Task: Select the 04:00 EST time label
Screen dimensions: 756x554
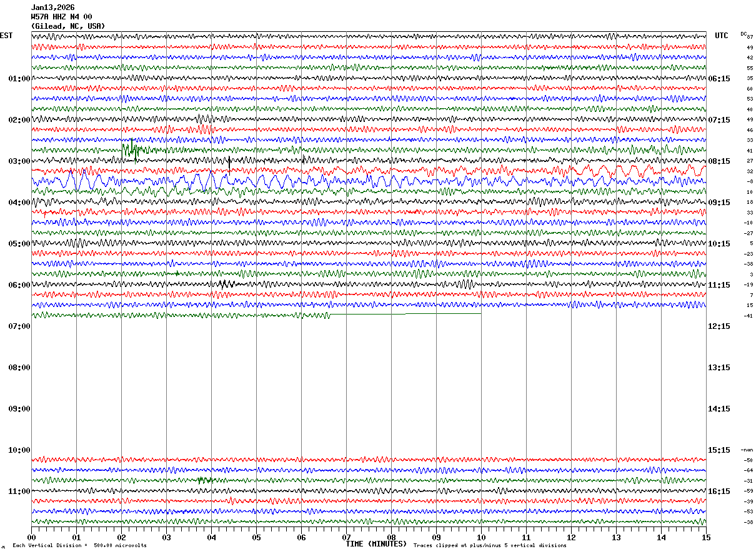Action: pos(19,203)
